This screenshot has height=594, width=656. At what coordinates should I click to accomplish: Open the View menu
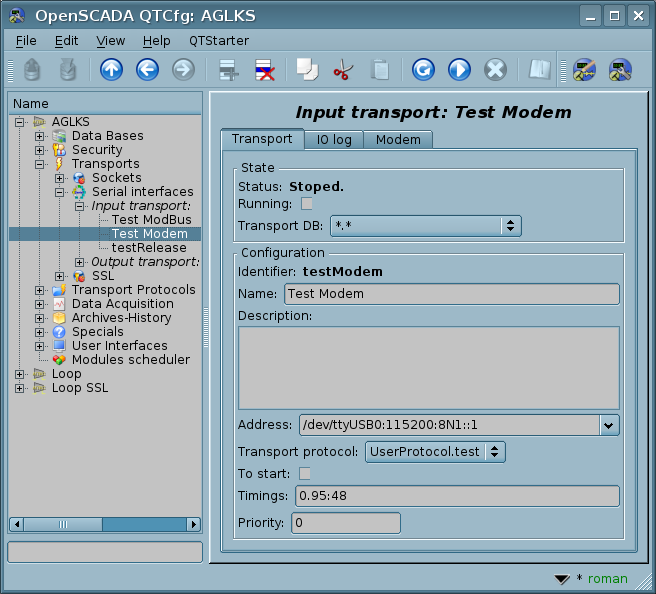coord(110,41)
